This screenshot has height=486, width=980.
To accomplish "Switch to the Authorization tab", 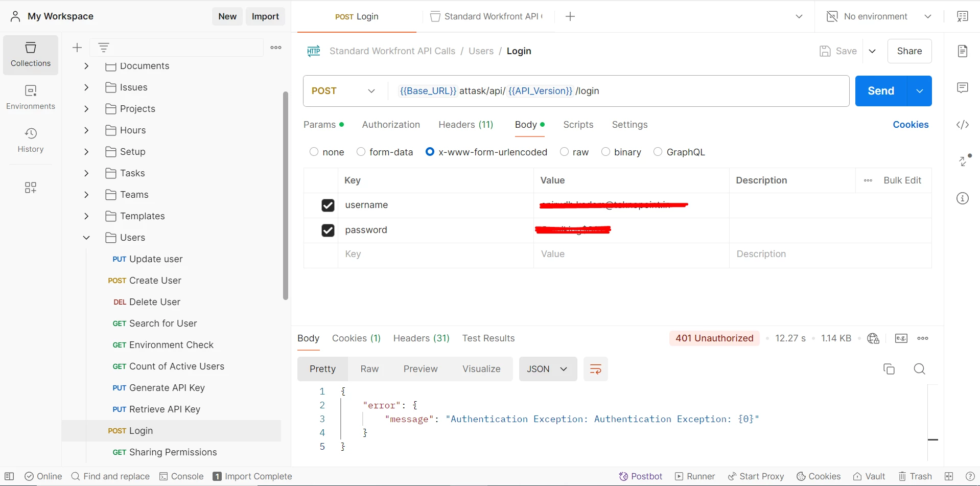I will click(x=391, y=125).
